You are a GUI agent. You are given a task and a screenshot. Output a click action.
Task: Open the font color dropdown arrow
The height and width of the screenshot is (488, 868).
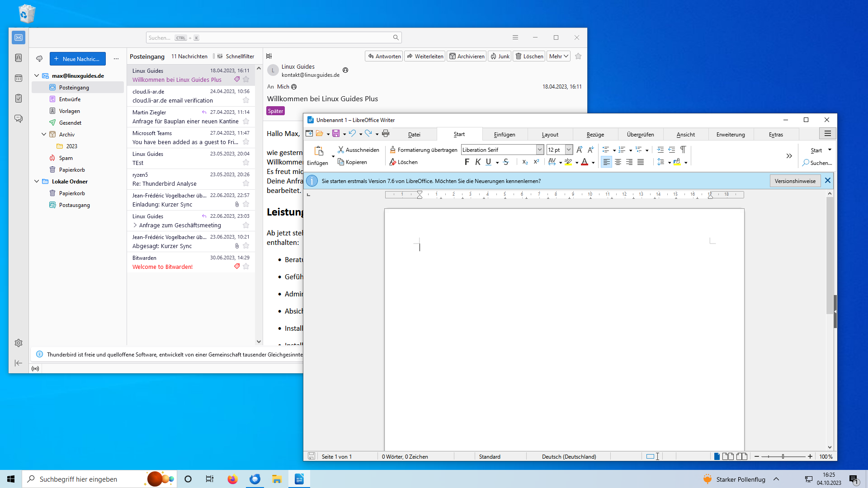[593, 163]
